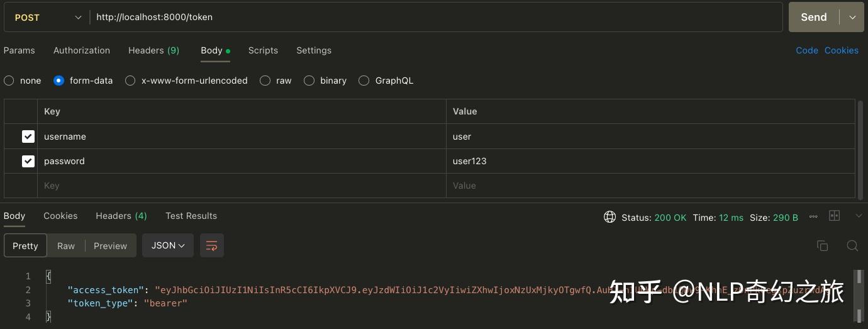Click the request URL input field
868x329 pixels.
click(434, 18)
